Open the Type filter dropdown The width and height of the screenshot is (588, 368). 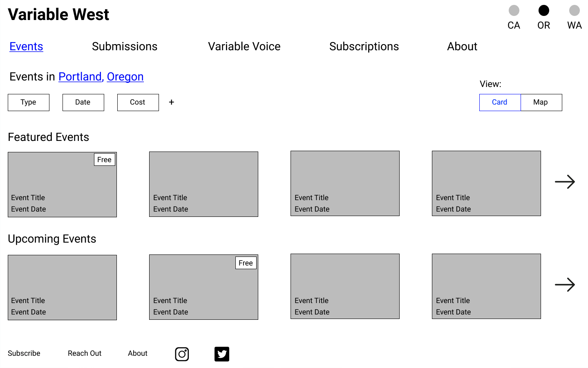coord(29,103)
